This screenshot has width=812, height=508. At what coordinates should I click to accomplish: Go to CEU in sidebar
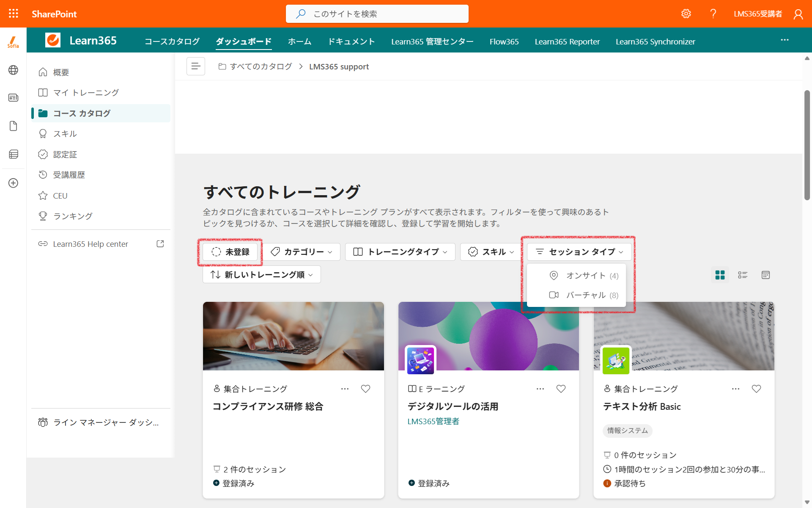(101, 196)
